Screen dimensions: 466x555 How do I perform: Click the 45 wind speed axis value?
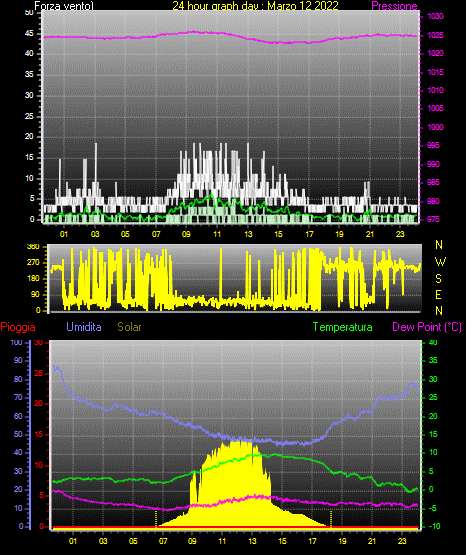[29, 34]
